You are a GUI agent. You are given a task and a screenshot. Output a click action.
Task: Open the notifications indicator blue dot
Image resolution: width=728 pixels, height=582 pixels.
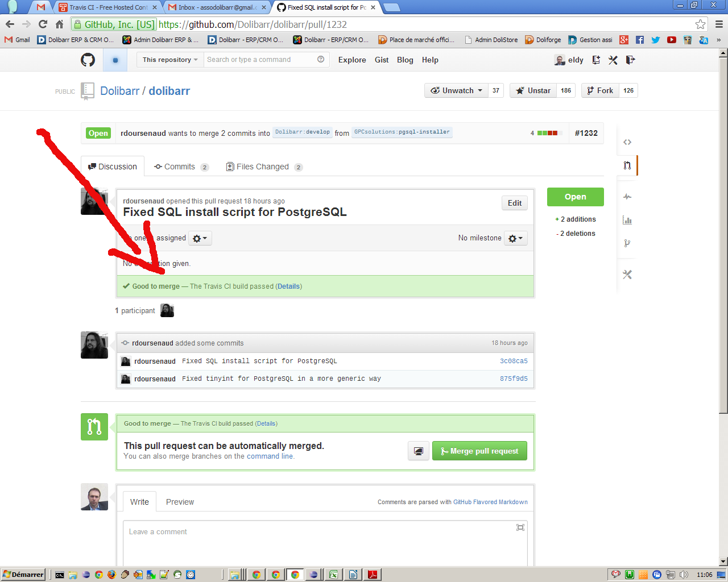pos(115,60)
